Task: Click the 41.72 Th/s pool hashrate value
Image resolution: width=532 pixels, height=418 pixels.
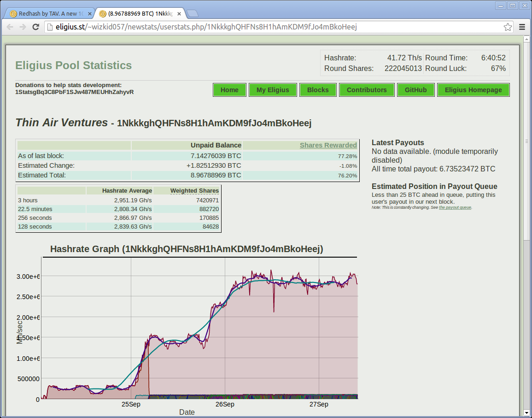Action: click(404, 58)
